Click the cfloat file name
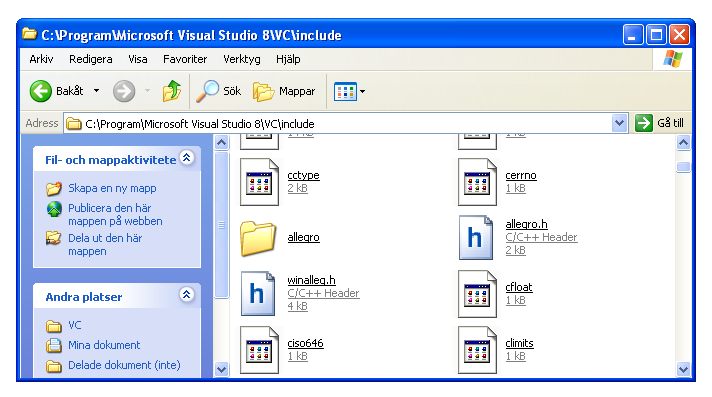Screen dimensions: 712x397 [519, 287]
